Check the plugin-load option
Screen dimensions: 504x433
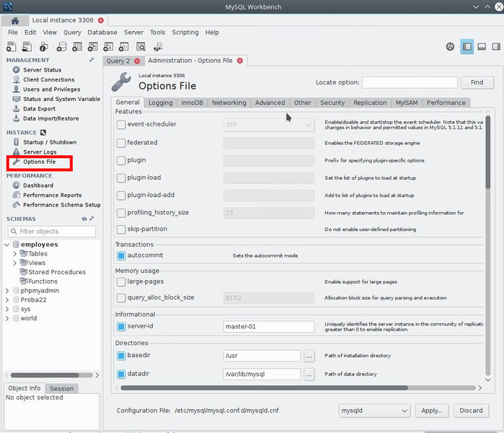point(121,178)
